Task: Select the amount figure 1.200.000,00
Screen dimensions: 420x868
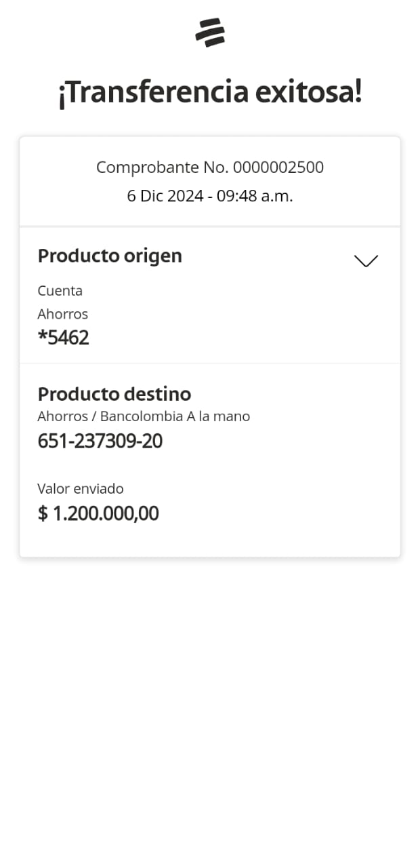Action: click(x=106, y=513)
